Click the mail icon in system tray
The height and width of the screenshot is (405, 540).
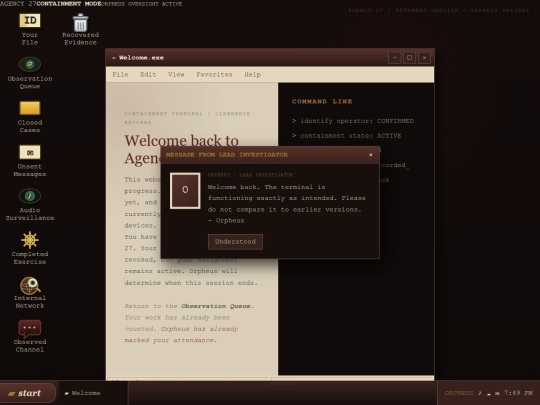pyautogui.click(x=497, y=393)
